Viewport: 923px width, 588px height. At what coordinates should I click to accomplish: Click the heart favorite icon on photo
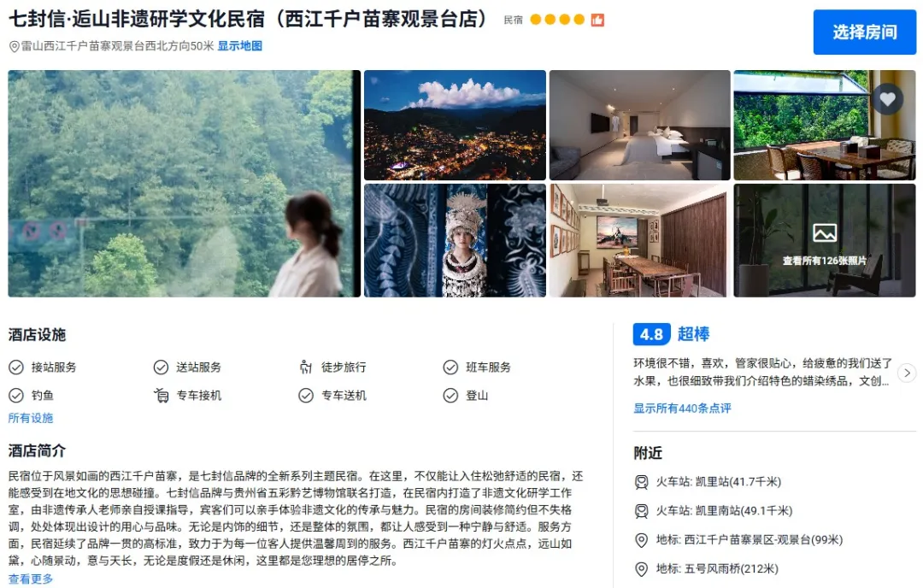[x=888, y=98]
